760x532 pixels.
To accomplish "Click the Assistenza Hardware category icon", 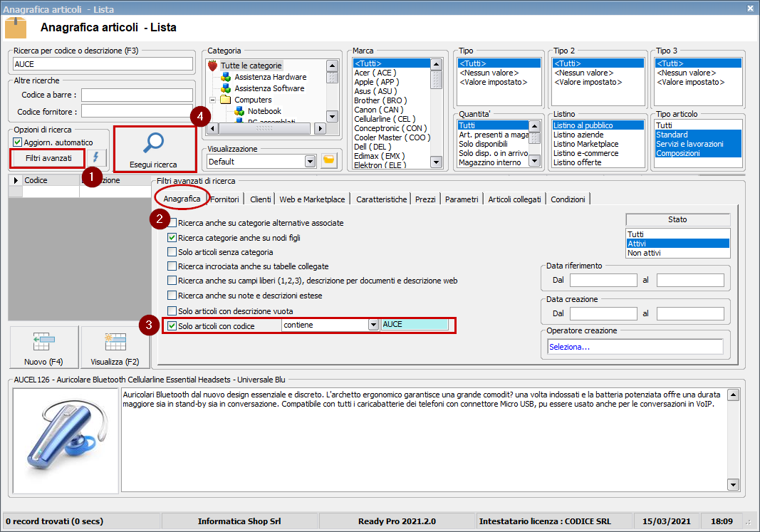I will [226, 76].
